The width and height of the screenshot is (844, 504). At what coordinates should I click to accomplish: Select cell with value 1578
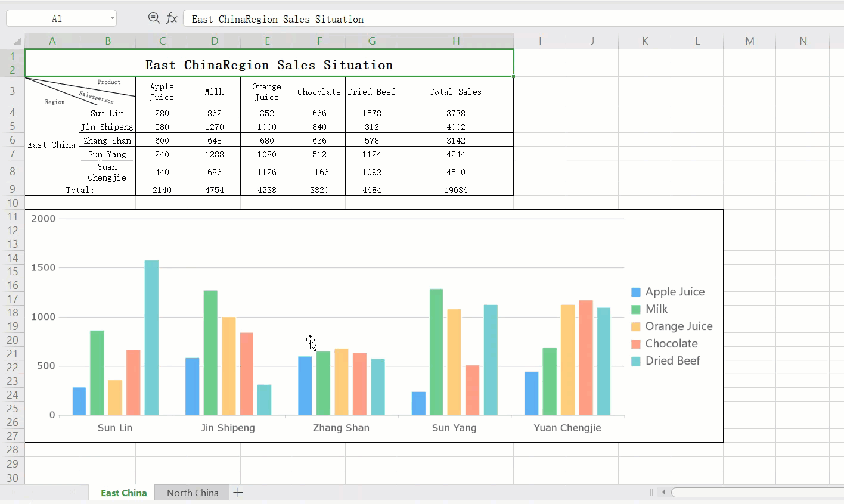coord(371,113)
